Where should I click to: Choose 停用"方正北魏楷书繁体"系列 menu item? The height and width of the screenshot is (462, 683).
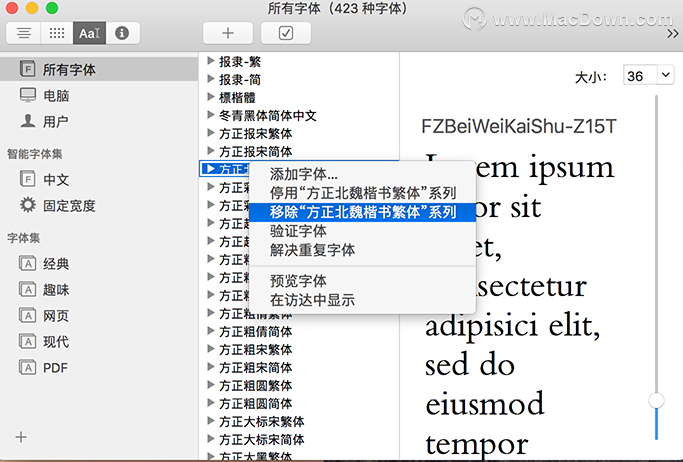tap(362, 193)
